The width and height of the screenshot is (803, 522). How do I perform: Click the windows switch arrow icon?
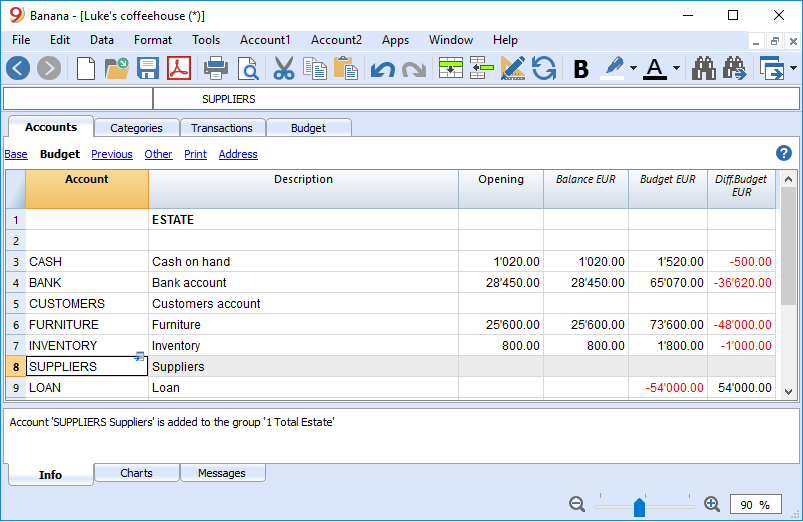pos(772,68)
